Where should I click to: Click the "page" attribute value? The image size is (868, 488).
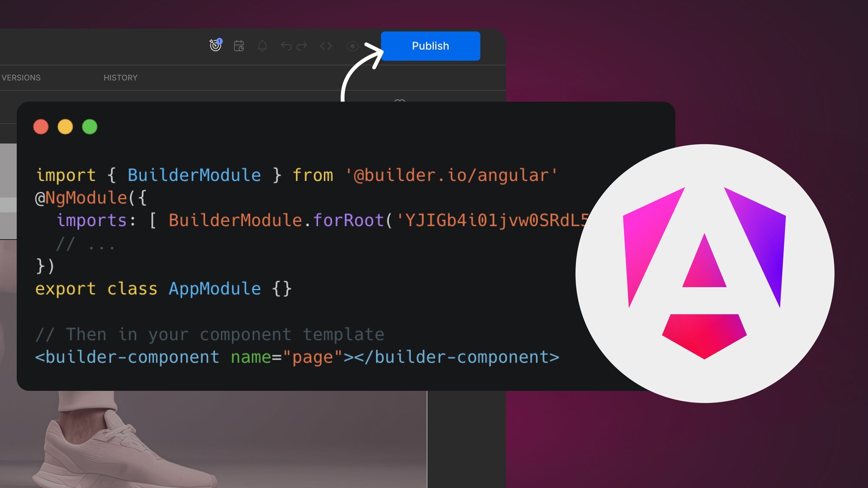point(312,357)
